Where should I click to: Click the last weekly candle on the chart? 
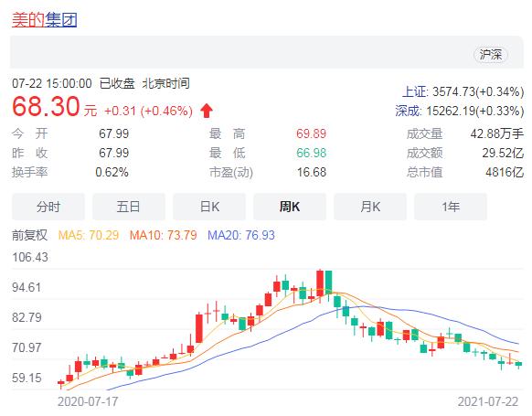click(518, 364)
